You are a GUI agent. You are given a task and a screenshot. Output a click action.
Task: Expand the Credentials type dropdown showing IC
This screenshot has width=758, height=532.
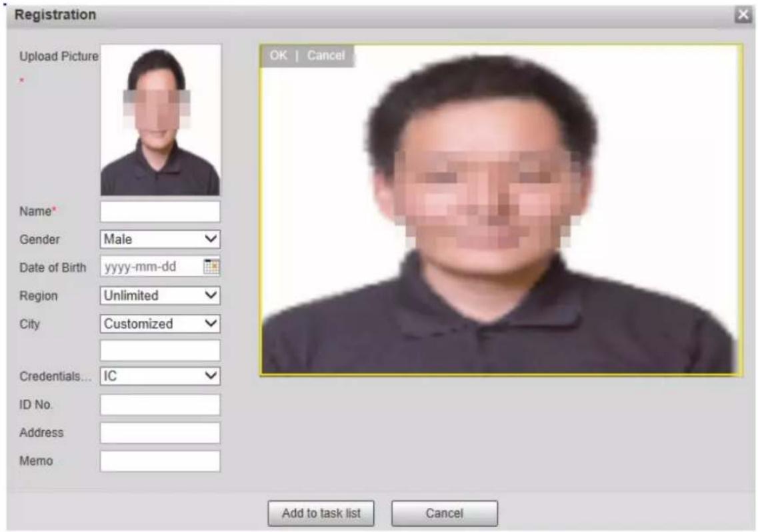click(x=160, y=376)
